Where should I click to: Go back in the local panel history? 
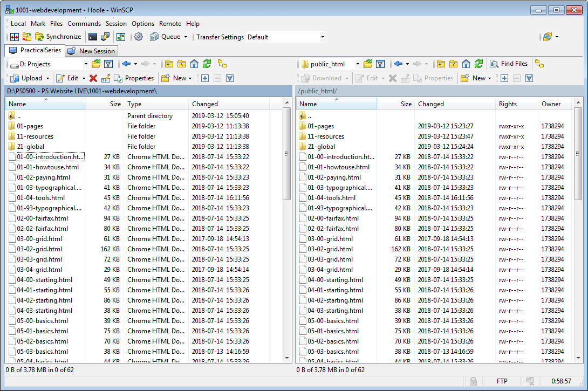[126, 64]
